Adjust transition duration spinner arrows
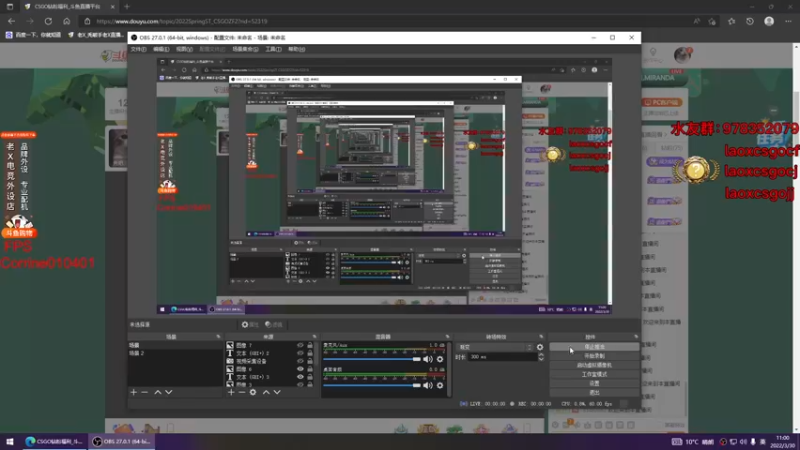 [541, 357]
